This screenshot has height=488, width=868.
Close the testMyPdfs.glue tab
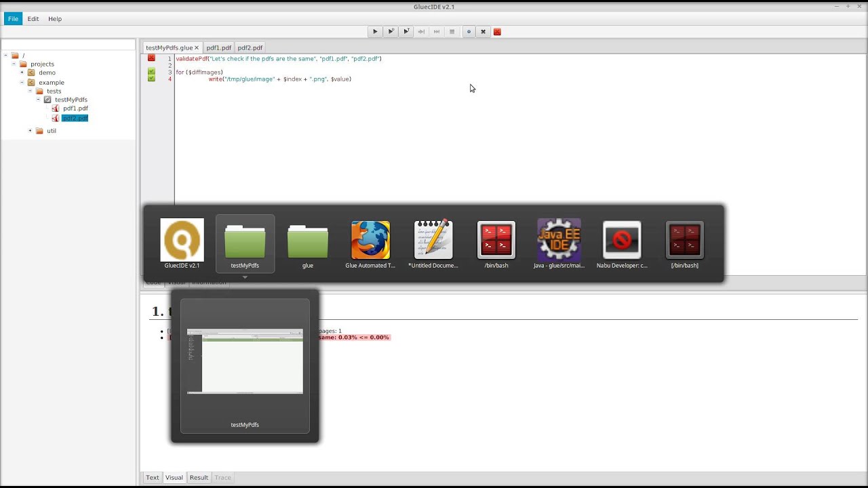[x=197, y=47]
